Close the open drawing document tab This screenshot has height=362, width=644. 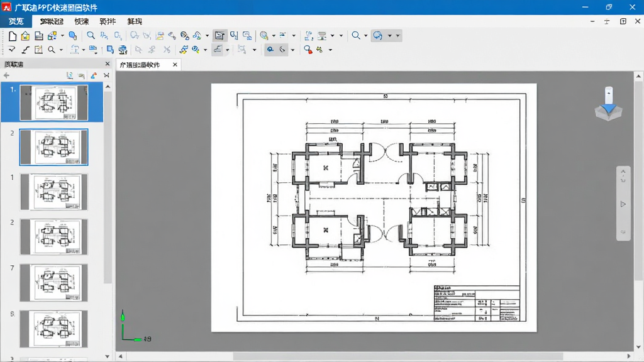pos(175,65)
